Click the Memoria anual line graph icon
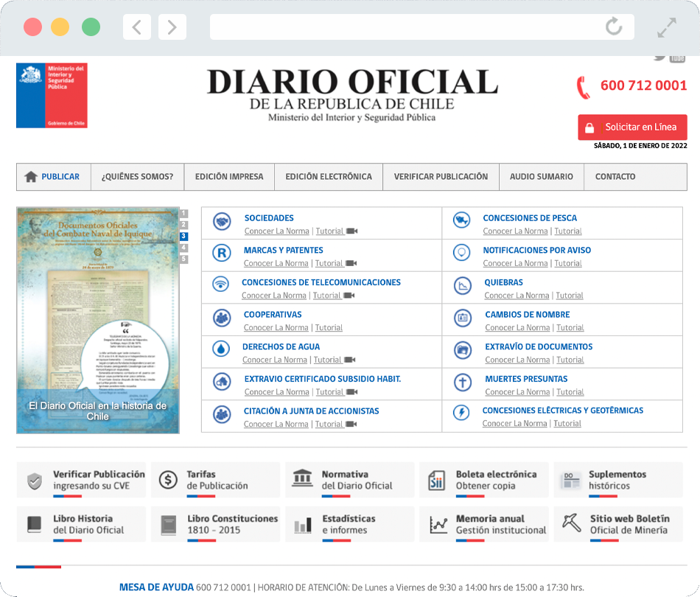Viewport: 700px width, 597px height. (438, 525)
